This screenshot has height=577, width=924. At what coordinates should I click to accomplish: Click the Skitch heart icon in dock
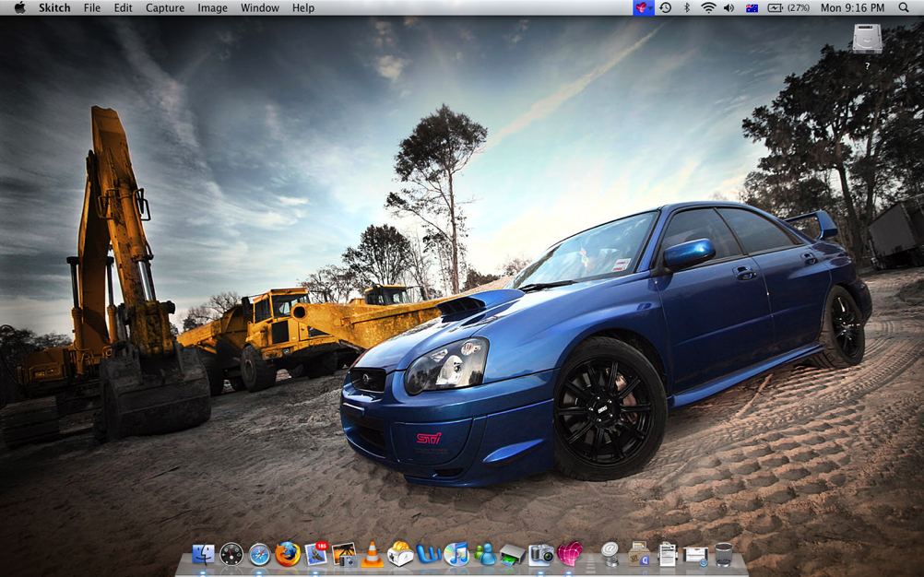click(x=569, y=554)
